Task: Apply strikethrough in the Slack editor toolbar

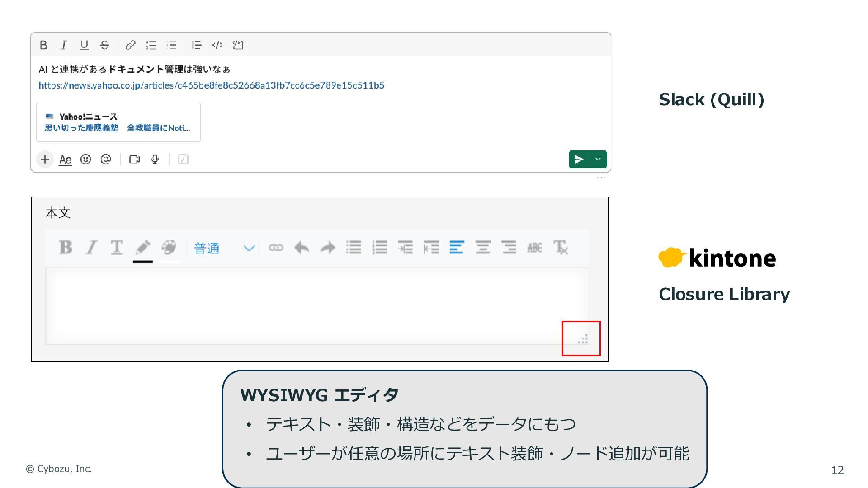Action: coord(104,45)
